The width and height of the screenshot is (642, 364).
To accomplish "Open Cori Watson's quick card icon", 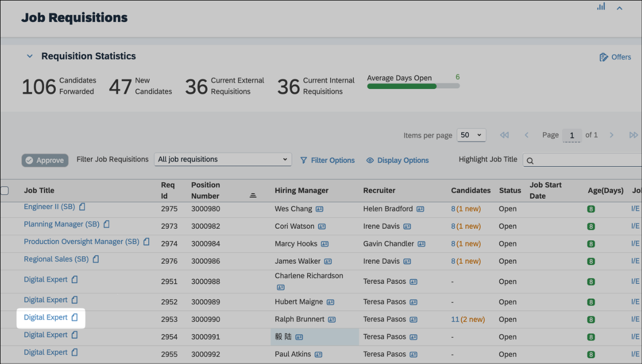I will [x=322, y=227].
